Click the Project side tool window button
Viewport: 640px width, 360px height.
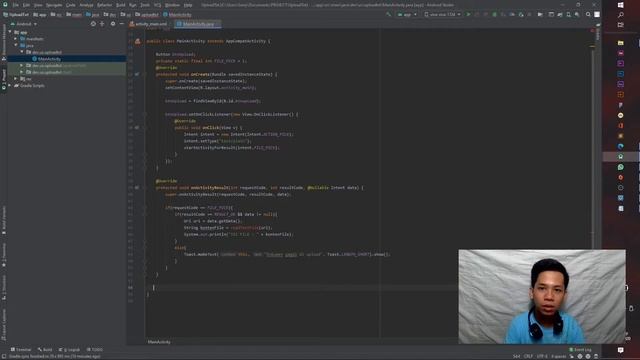pyautogui.click(x=4, y=79)
